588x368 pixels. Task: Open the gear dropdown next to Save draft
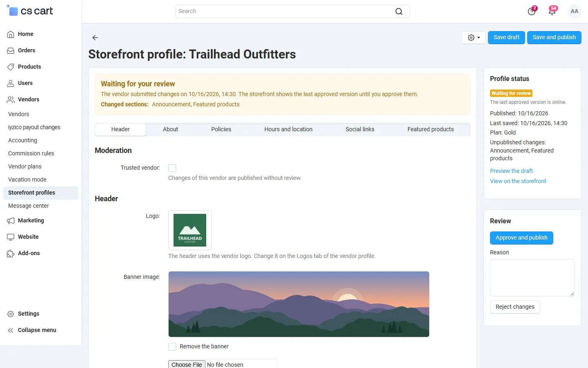[x=474, y=38]
